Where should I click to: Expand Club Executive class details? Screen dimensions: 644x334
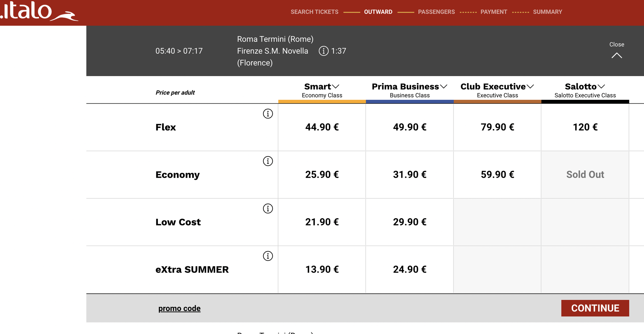click(530, 87)
